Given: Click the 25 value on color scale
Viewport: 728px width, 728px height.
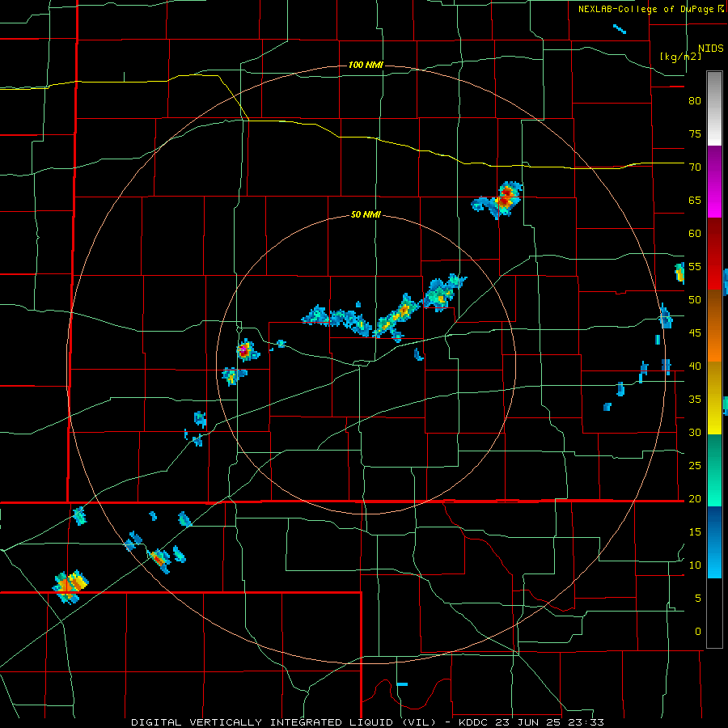Looking at the screenshot, I should (695, 466).
